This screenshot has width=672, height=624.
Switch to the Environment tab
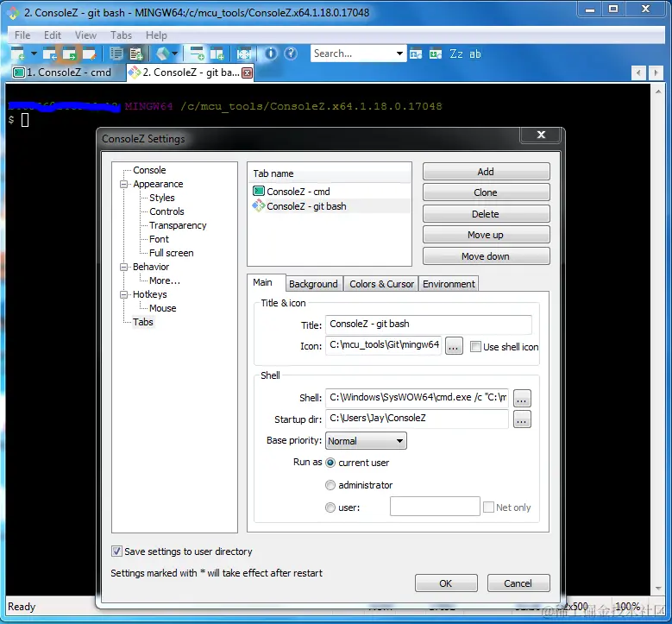(x=449, y=284)
